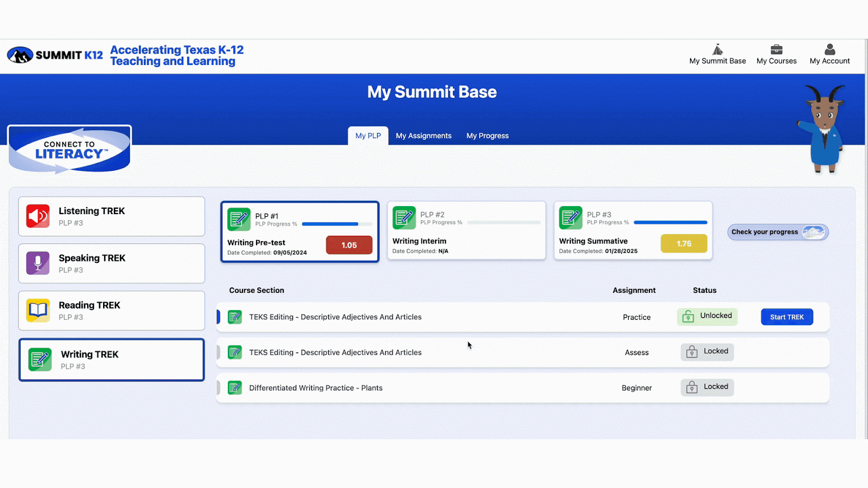The height and width of the screenshot is (488, 868).
Task: Click the Summit K12 logo
Action: [55, 55]
